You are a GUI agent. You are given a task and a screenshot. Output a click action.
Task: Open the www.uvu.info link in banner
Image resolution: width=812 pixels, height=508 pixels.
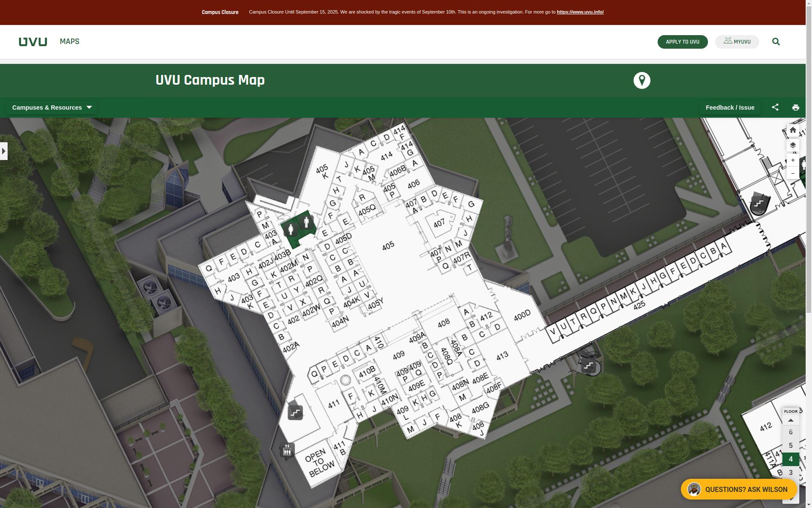click(x=580, y=12)
